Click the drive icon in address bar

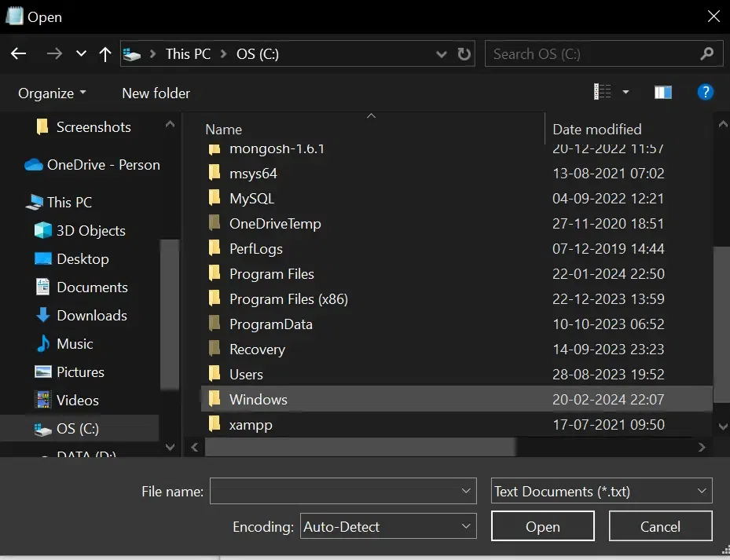(132, 55)
